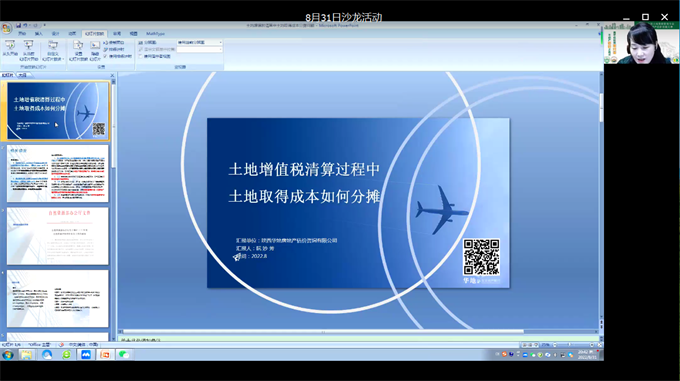Select Record Narration option
The image size is (680, 381).
tap(114, 42)
